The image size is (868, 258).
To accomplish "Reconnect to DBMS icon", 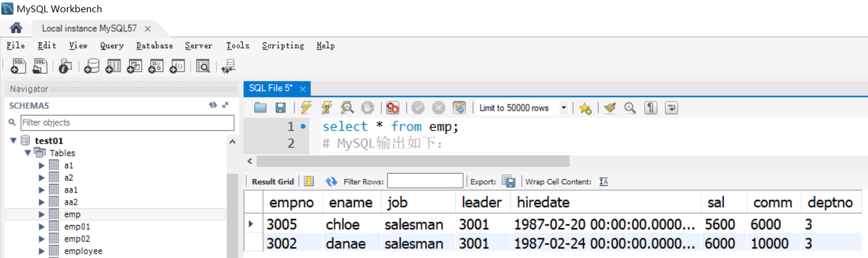I will click(229, 66).
